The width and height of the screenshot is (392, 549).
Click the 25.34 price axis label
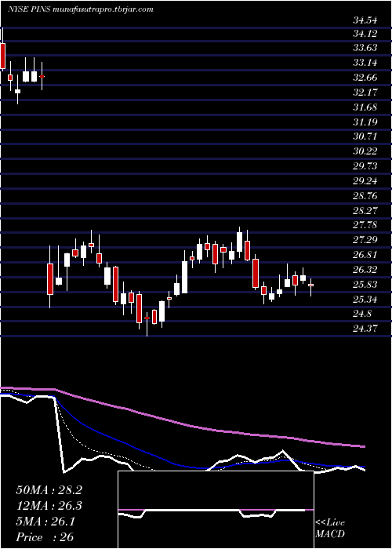pyautogui.click(x=365, y=299)
